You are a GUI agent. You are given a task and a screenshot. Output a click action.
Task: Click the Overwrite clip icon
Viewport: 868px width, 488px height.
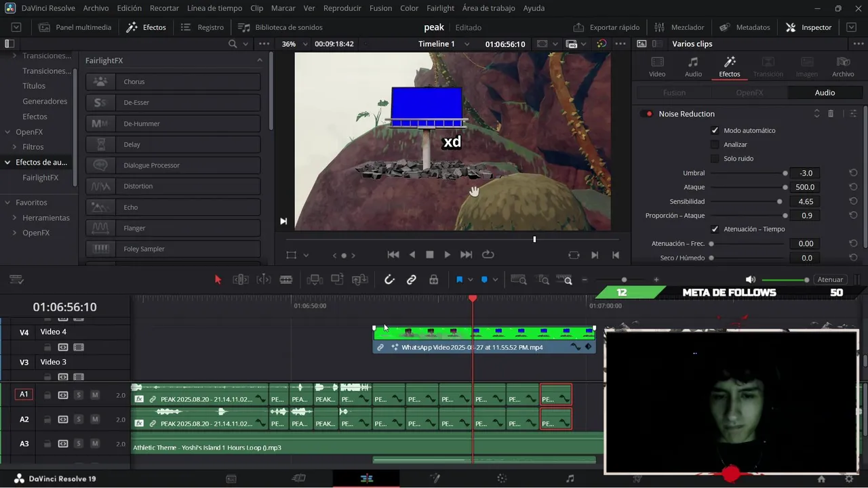337,279
